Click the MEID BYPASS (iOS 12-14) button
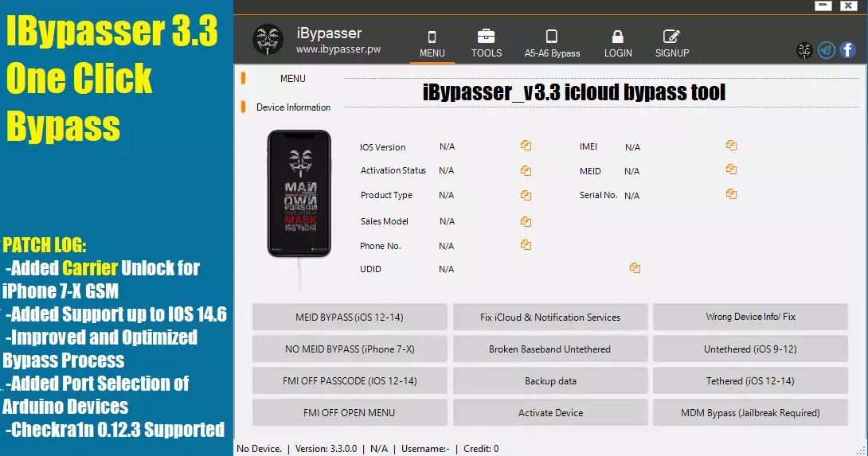 click(350, 317)
